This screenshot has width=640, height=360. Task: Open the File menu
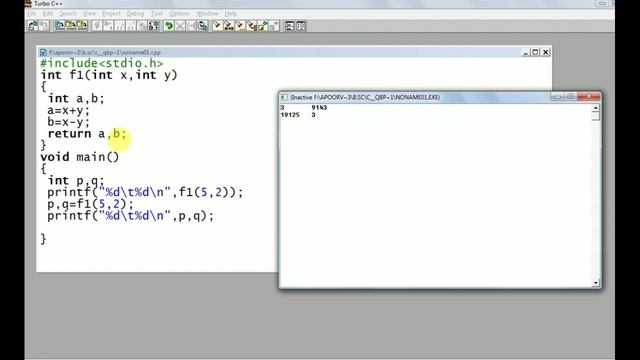(32, 13)
